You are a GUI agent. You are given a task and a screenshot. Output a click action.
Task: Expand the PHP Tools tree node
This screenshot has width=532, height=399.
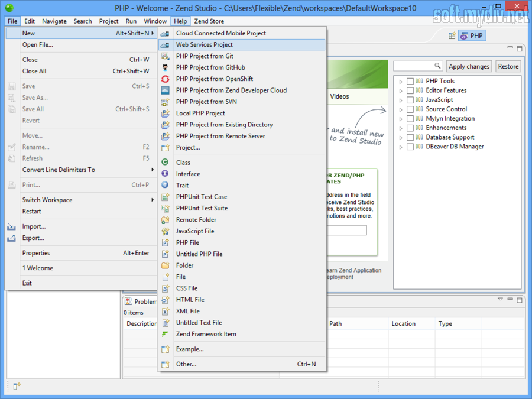[401, 82]
